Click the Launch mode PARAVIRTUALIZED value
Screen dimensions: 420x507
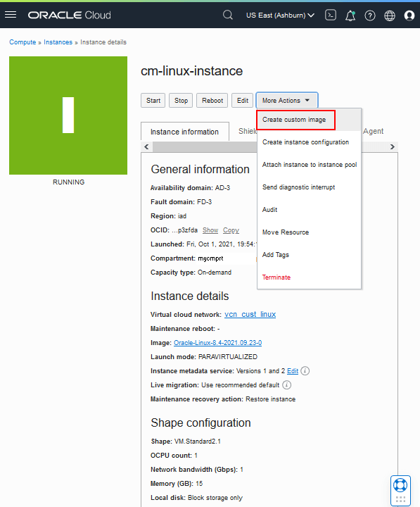click(x=228, y=357)
